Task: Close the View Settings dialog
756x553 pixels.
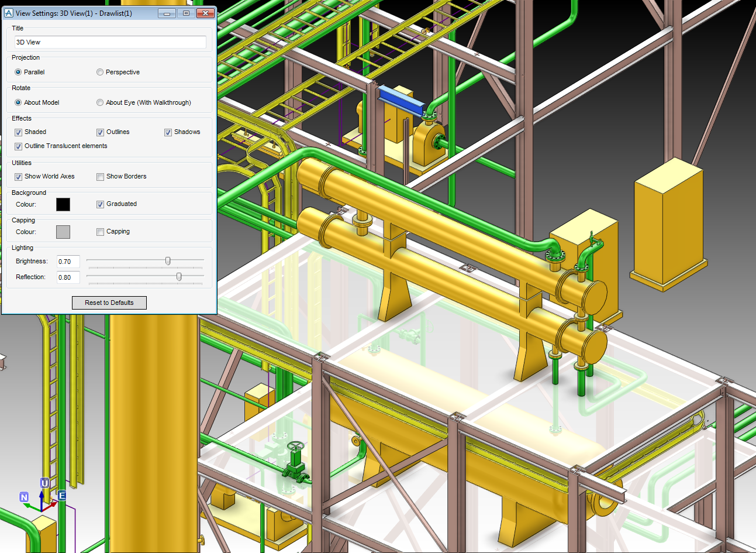Action: (205, 13)
